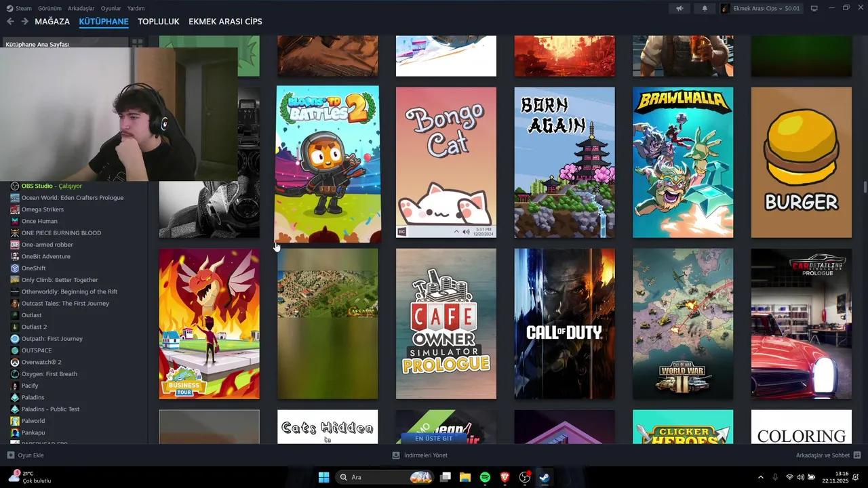Click the EN ÜSTE GİT button
The width and height of the screenshot is (868, 488).
pos(433,439)
